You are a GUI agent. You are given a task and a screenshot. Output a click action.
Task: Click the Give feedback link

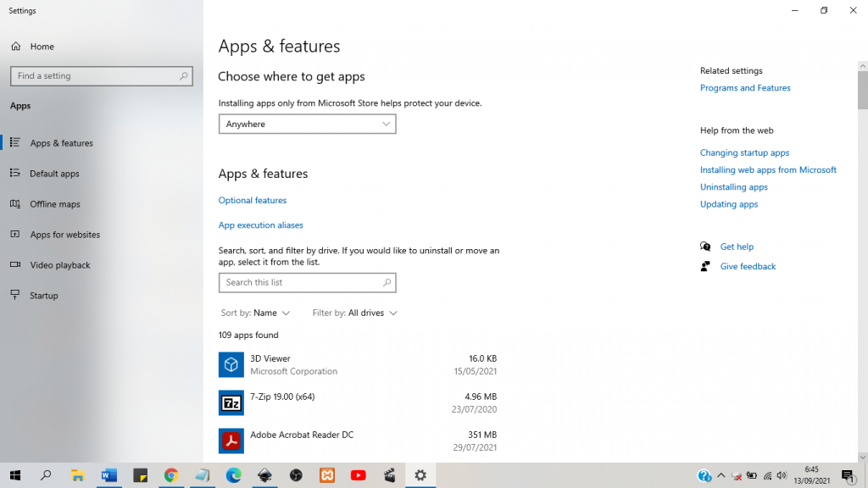[748, 266]
